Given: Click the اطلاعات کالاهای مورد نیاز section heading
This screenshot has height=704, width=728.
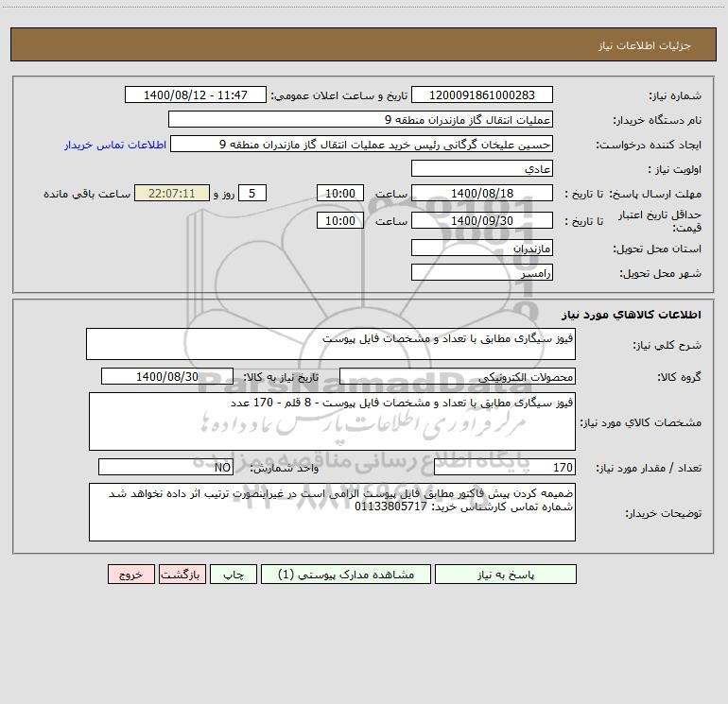Looking at the screenshot, I should (632, 315).
